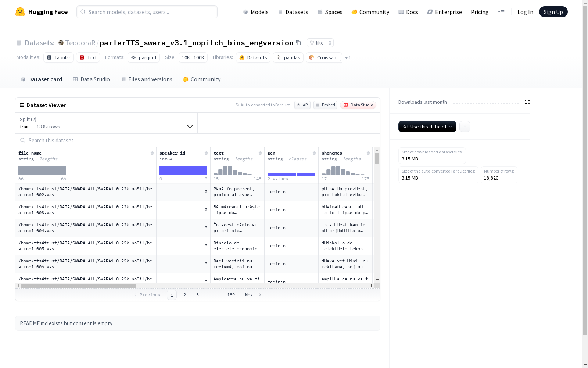Click the 10K - 100K size tag

click(193, 57)
